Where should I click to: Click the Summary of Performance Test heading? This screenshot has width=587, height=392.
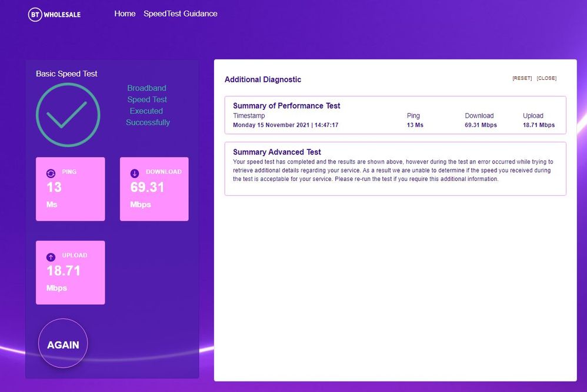pyautogui.click(x=286, y=106)
